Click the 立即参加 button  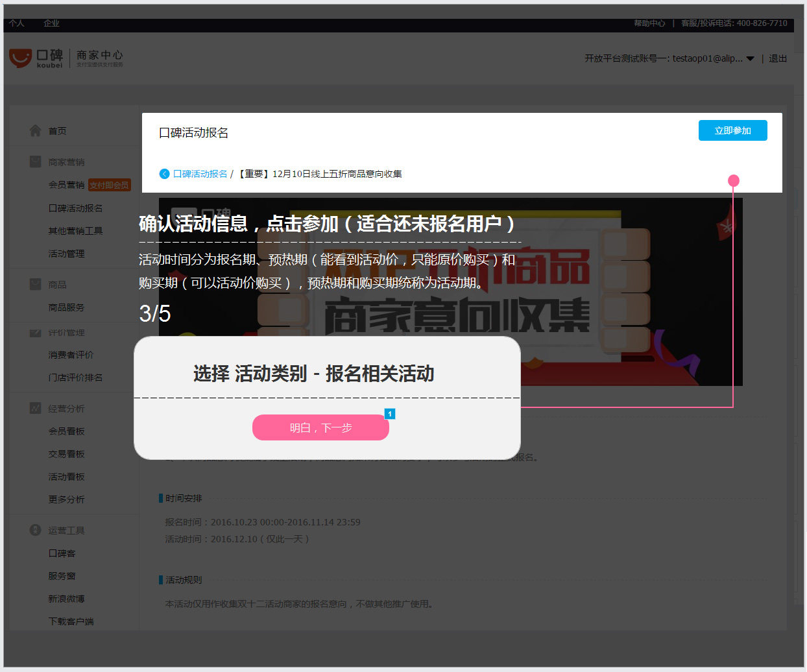point(733,130)
